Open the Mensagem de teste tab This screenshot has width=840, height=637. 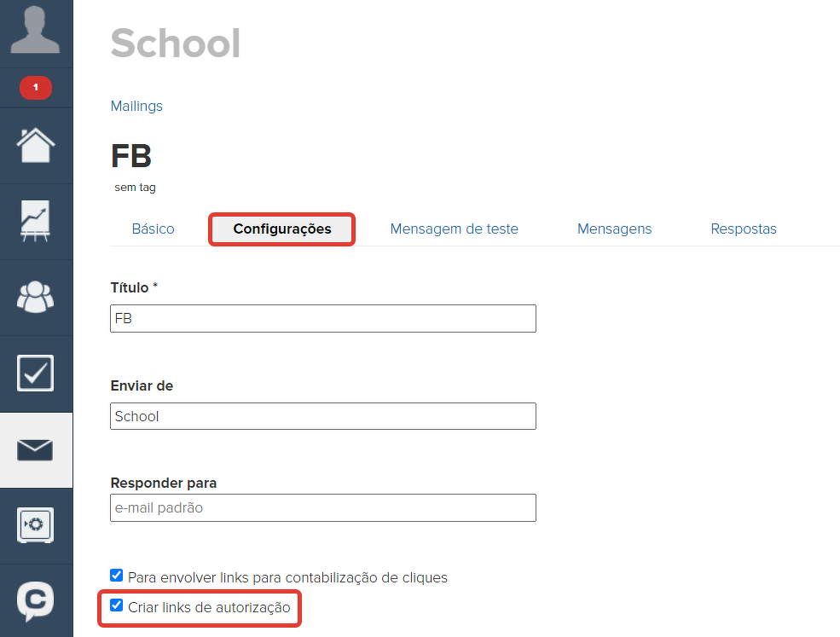(454, 229)
